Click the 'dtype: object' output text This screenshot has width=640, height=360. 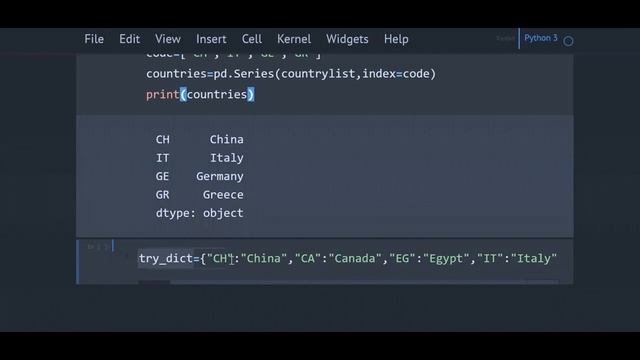pyautogui.click(x=200, y=213)
